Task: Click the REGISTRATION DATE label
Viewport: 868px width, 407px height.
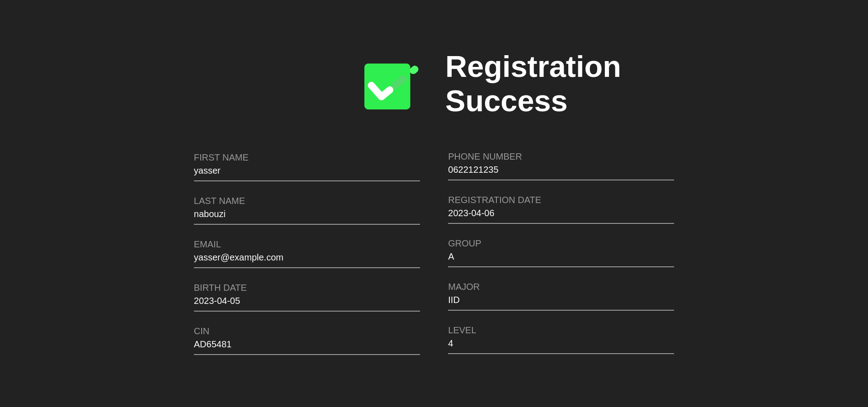Action: (494, 200)
